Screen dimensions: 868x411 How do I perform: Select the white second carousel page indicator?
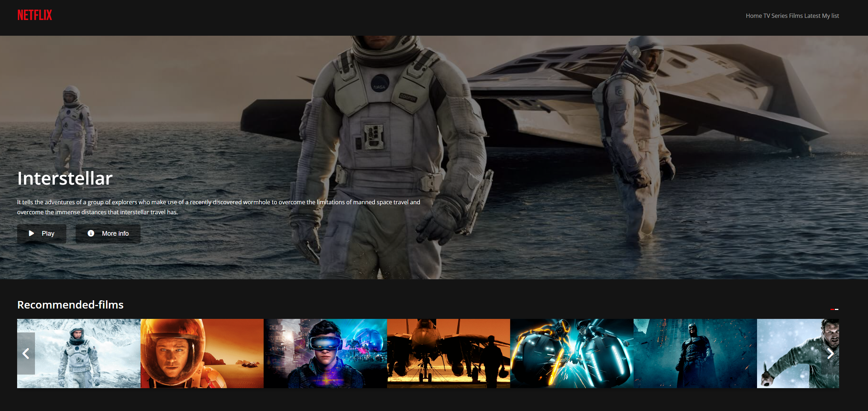(x=837, y=309)
